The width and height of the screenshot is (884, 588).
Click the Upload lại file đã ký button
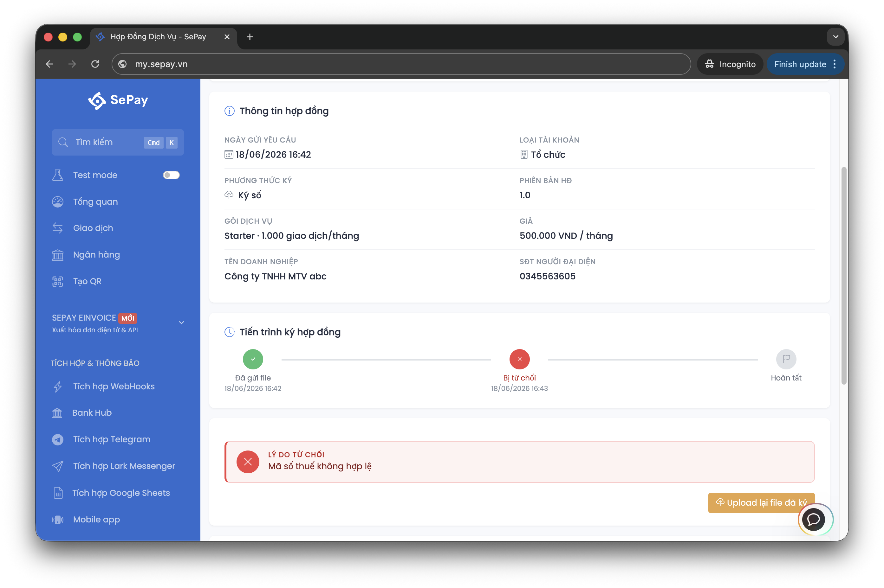(761, 502)
